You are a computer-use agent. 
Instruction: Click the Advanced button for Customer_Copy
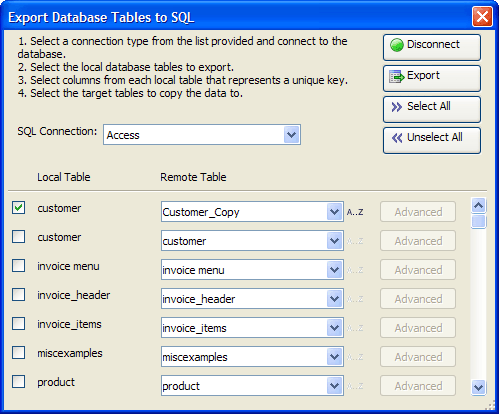click(418, 212)
